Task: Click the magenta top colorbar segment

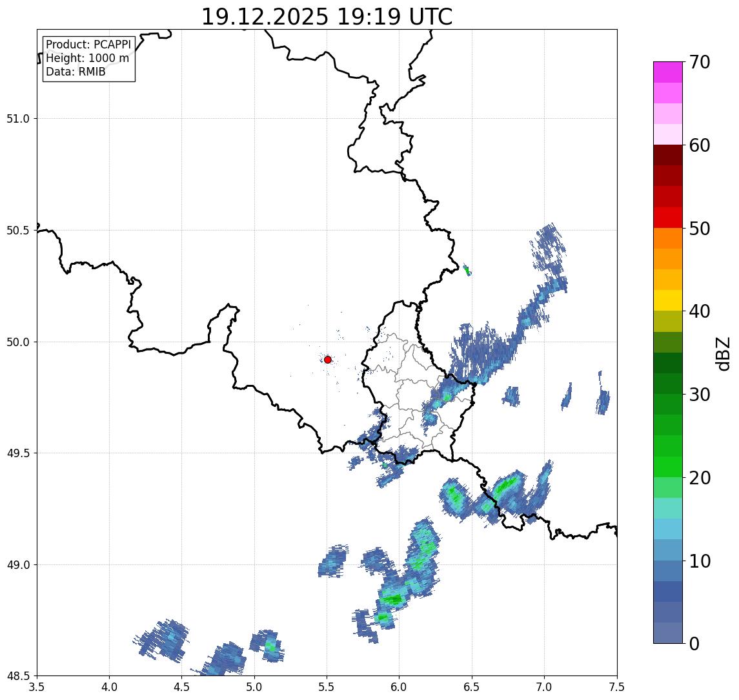Action: (668, 72)
